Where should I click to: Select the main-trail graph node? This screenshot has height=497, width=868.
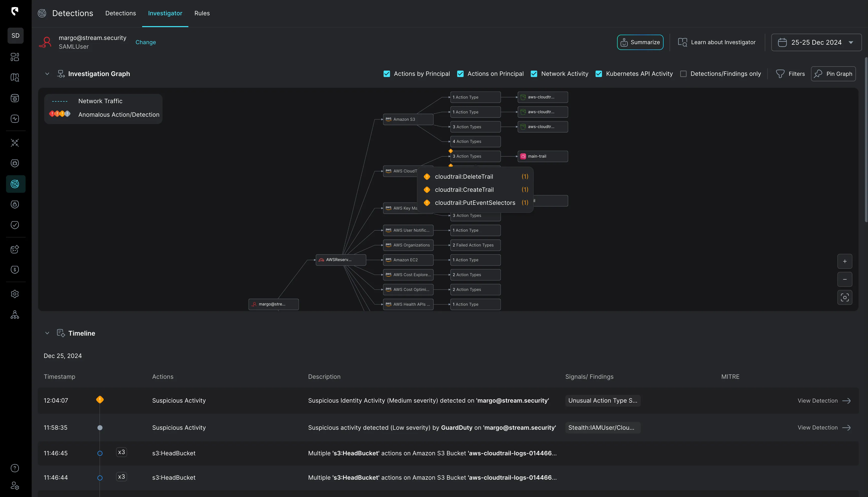point(542,156)
